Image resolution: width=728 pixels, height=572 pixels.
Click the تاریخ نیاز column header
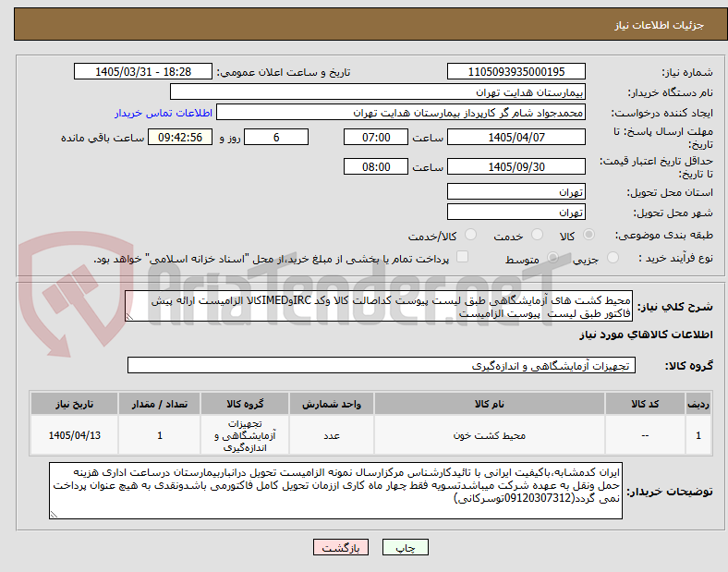point(74,404)
